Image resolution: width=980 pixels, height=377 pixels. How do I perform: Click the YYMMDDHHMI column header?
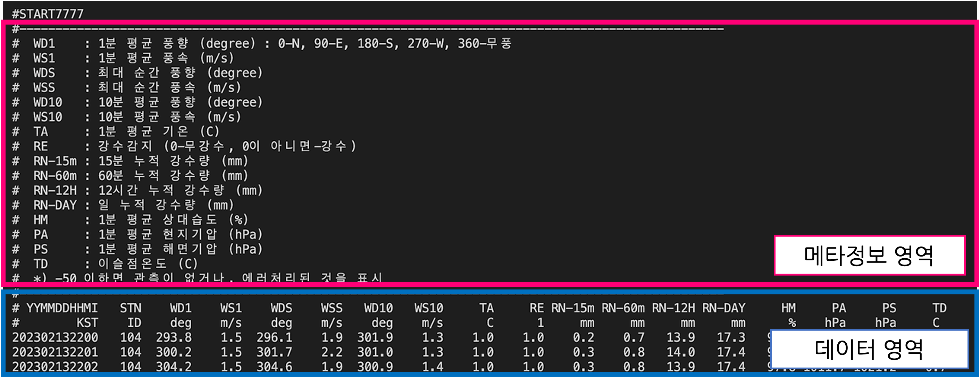point(62,308)
